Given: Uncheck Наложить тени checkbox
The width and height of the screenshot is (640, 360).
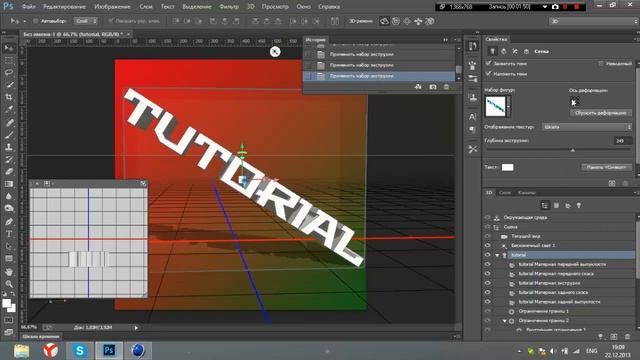Looking at the screenshot, I should pyautogui.click(x=489, y=73).
